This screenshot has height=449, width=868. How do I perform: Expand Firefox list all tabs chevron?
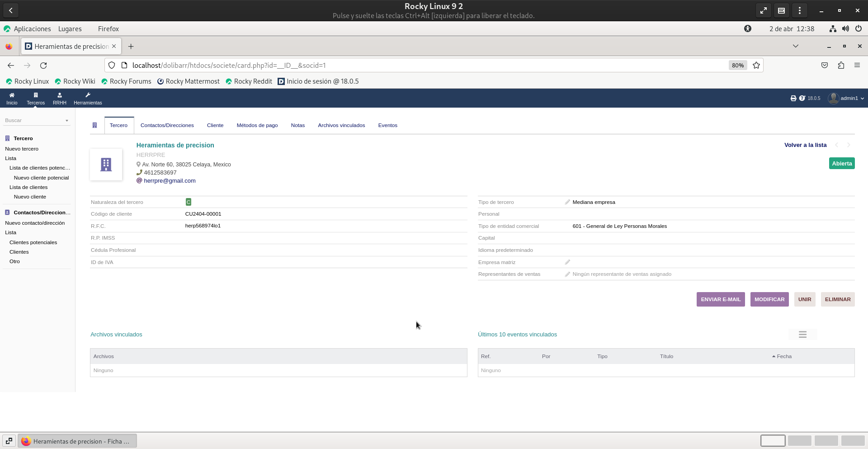click(x=795, y=46)
